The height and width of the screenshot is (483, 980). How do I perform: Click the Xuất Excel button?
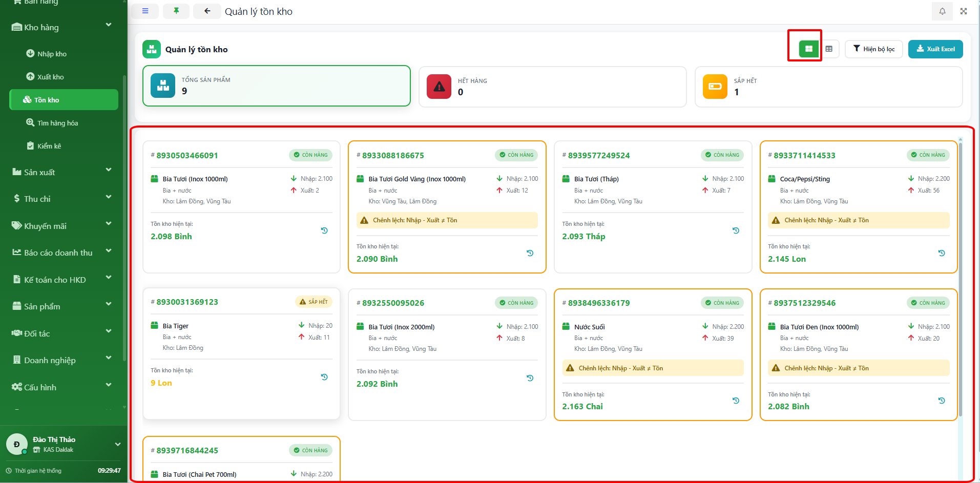click(x=935, y=49)
